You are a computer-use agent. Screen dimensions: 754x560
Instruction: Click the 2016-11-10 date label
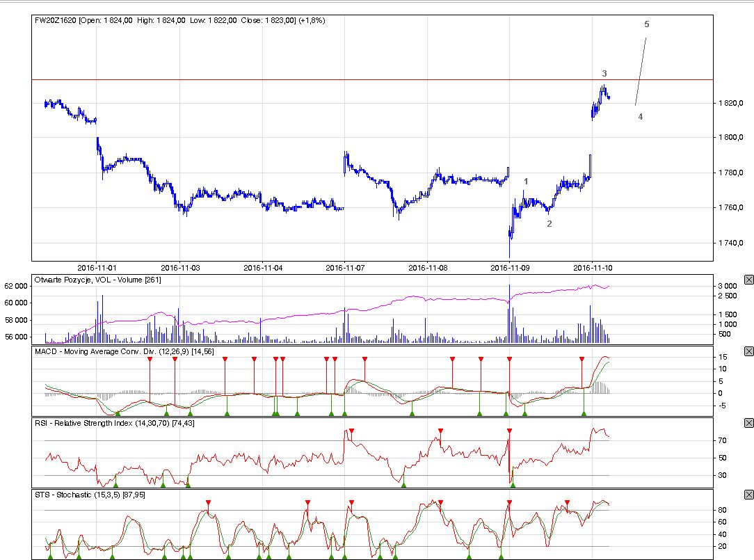(593, 268)
